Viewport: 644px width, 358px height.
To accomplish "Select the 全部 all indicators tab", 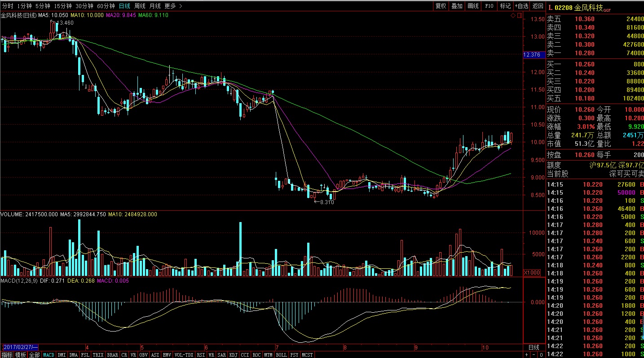I will pyautogui.click(x=35, y=355).
